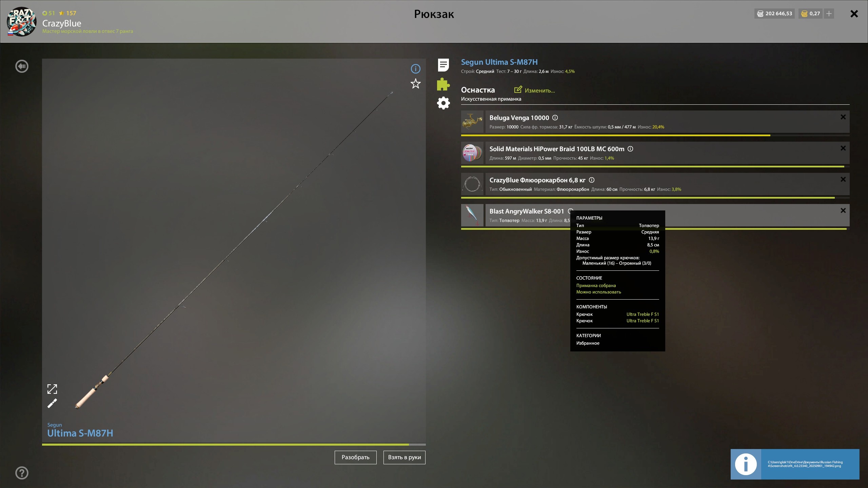Click the Оснастка heading

click(478, 90)
